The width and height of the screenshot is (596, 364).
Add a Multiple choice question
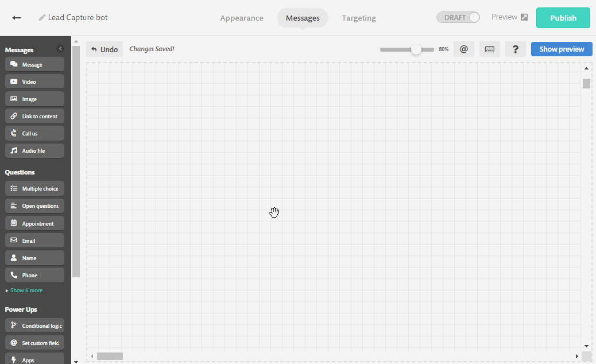coord(34,188)
